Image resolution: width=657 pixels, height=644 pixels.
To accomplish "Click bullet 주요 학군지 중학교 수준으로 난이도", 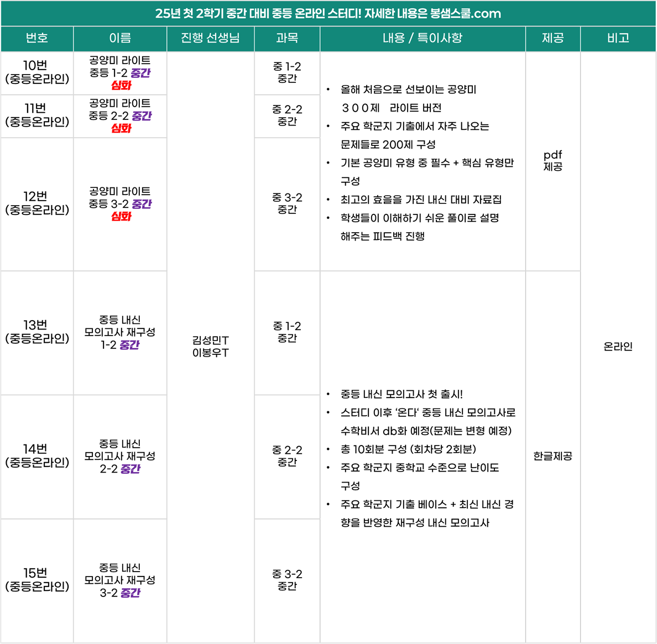I will (x=419, y=477).
